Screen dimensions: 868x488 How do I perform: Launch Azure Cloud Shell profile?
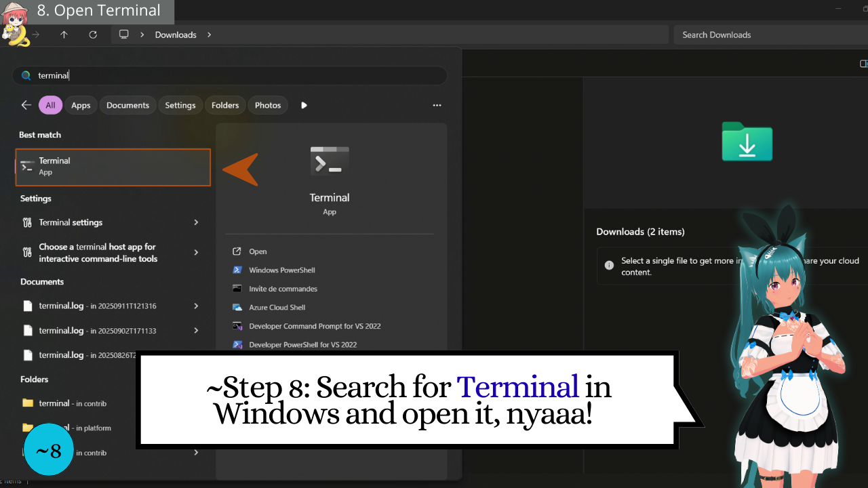pos(277,307)
